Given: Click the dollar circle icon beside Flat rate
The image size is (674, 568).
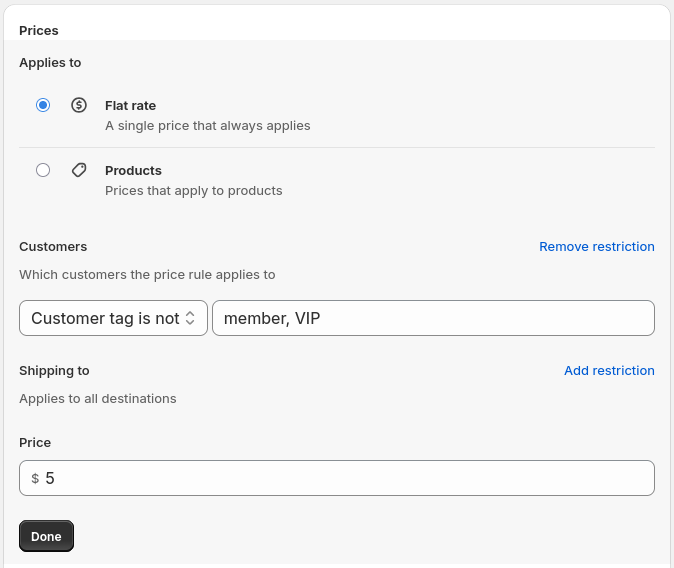Looking at the screenshot, I should (79, 105).
